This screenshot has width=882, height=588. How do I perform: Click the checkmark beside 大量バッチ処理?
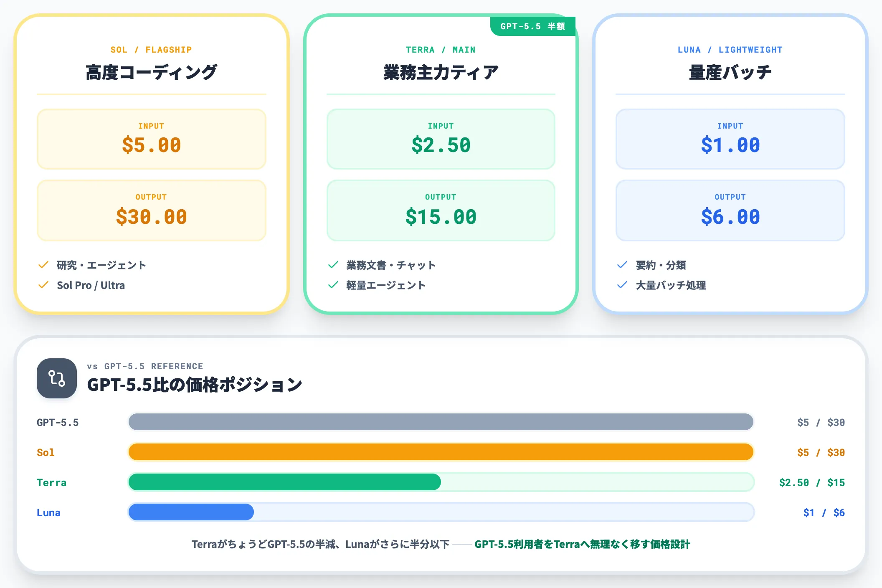coord(622,285)
